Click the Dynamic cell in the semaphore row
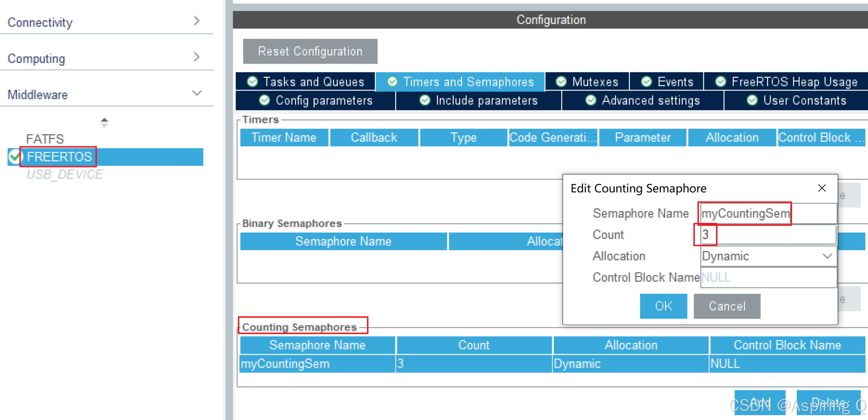Screen dimensions: 868x420 pyautogui.click(x=631, y=364)
